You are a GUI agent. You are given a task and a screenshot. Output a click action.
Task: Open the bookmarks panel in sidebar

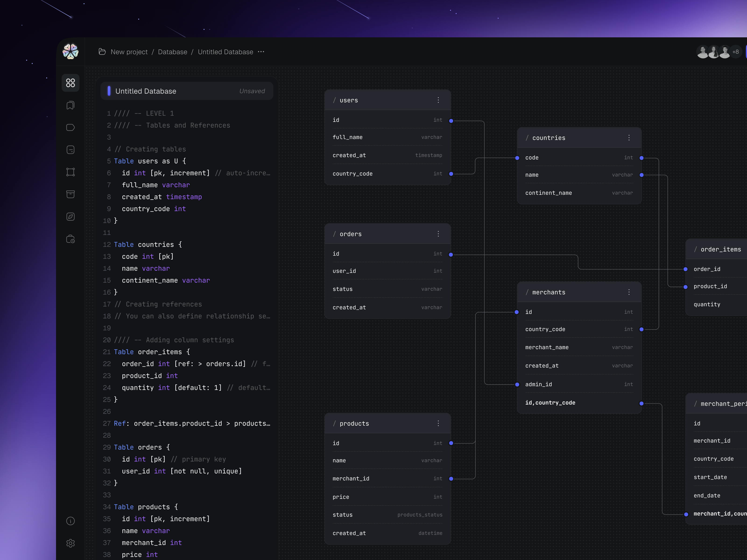(70, 105)
